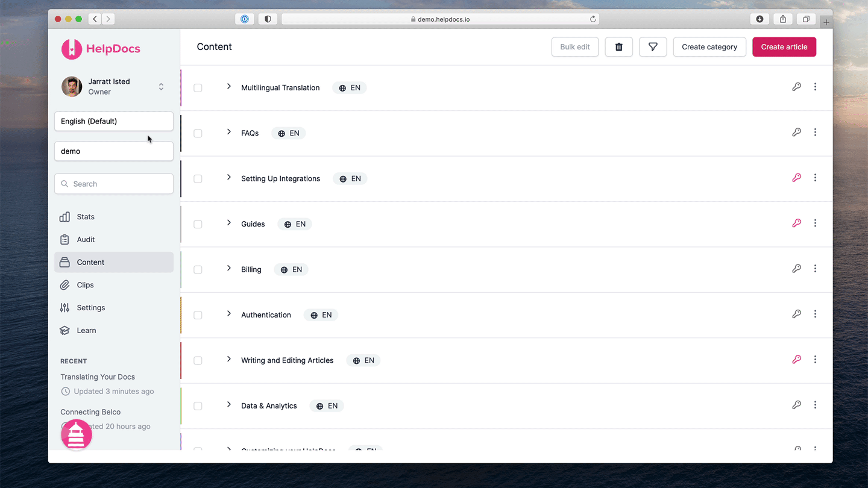Open three-dot menu for Multilingual Translation
This screenshot has height=488, width=868.
click(x=815, y=87)
